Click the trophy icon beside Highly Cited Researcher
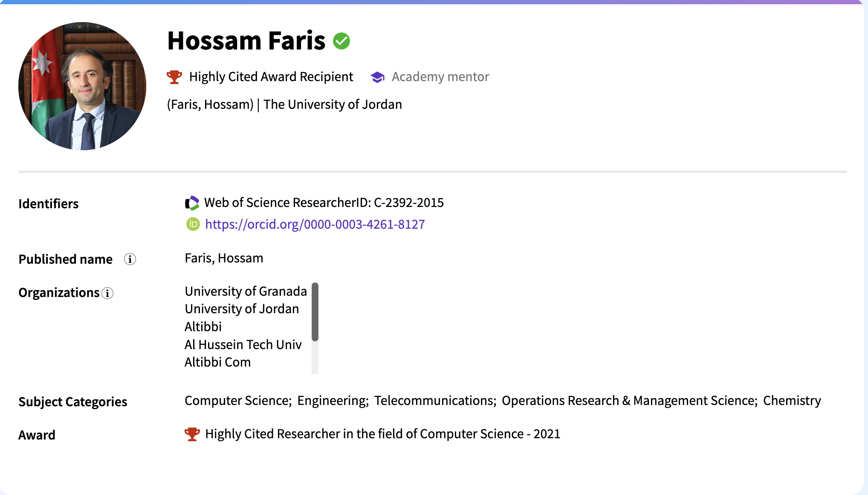The height and width of the screenshot is (495, 868). (x=192, y=434)
